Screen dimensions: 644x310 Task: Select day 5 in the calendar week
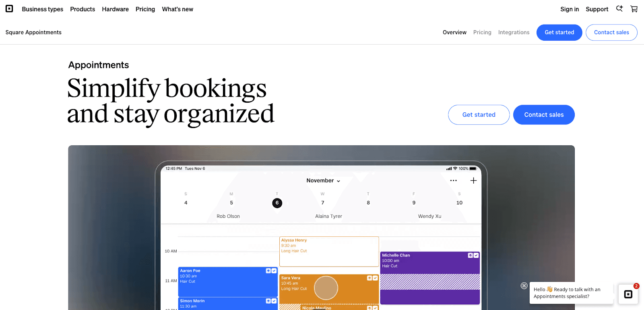coord(231,203)
